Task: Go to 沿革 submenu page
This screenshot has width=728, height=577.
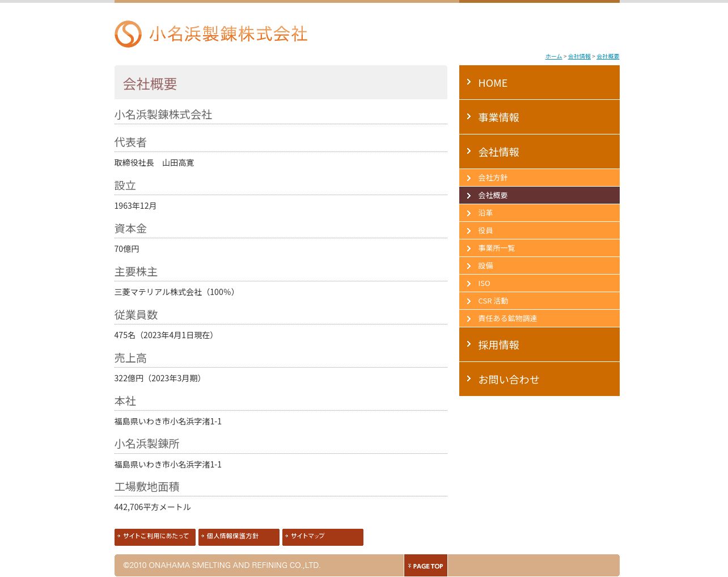Action: point(539,213)
